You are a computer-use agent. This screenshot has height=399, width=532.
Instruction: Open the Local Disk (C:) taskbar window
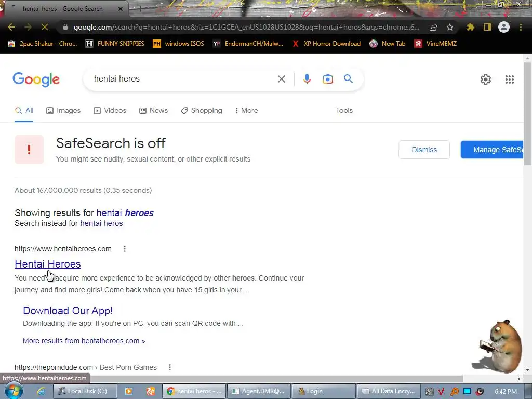85,391
